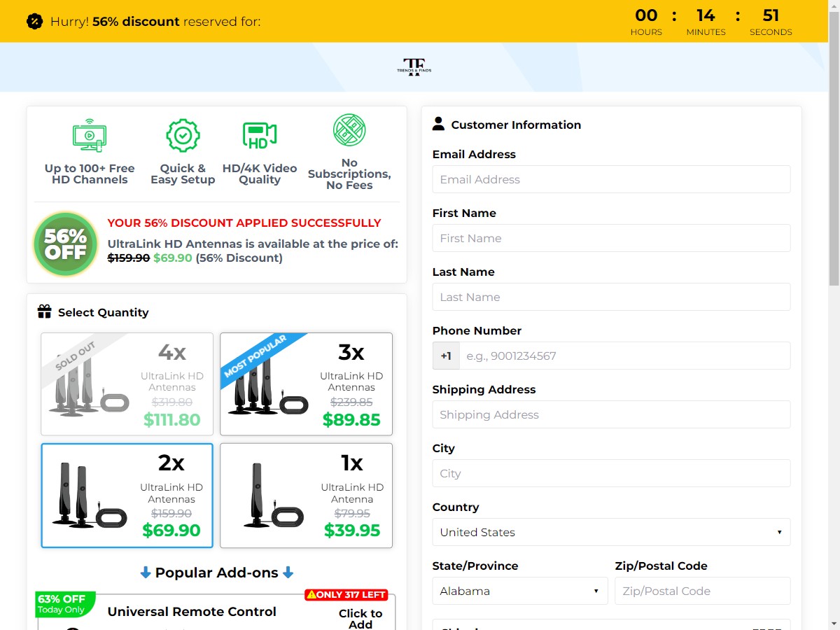Click the +1 country code prefix

coord(446,356)
